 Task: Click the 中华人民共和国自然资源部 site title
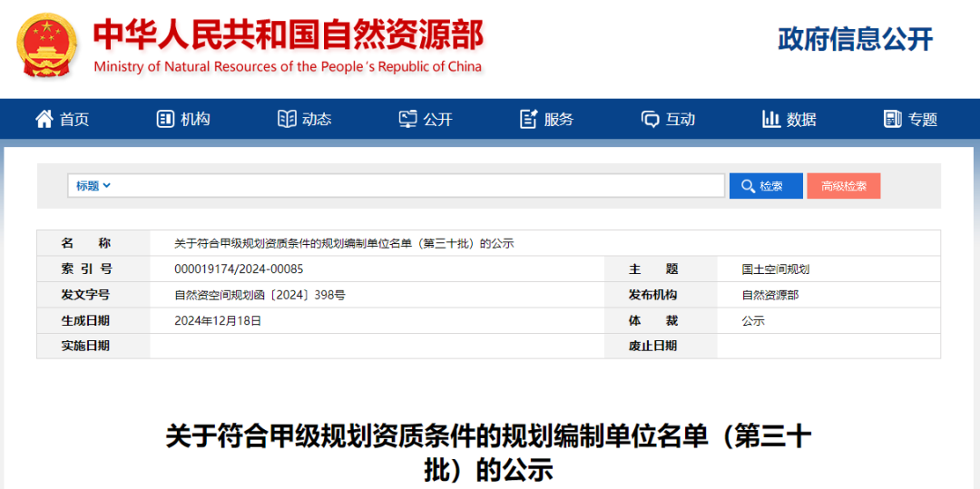pyautogui.click(x=289, y=34)
